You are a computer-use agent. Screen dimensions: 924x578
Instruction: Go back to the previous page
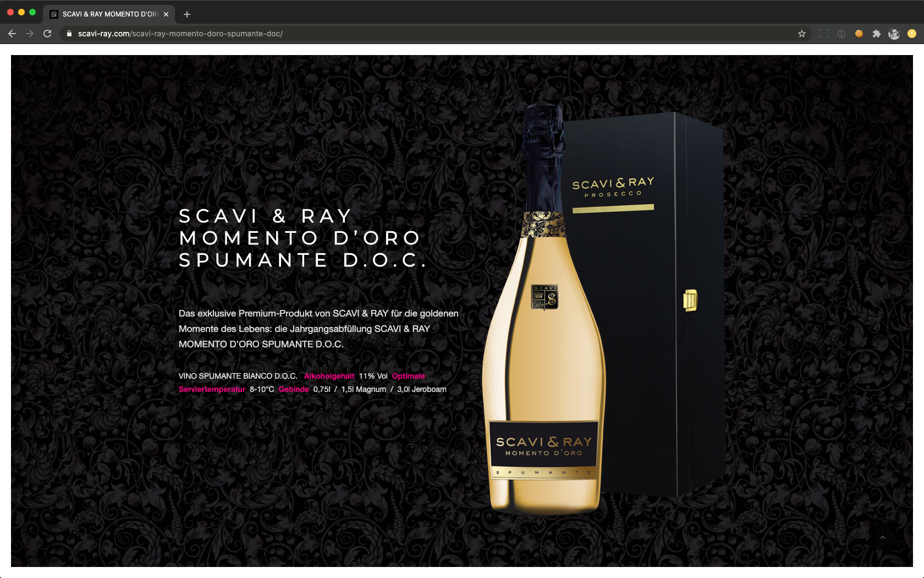(x=12, y=34)
